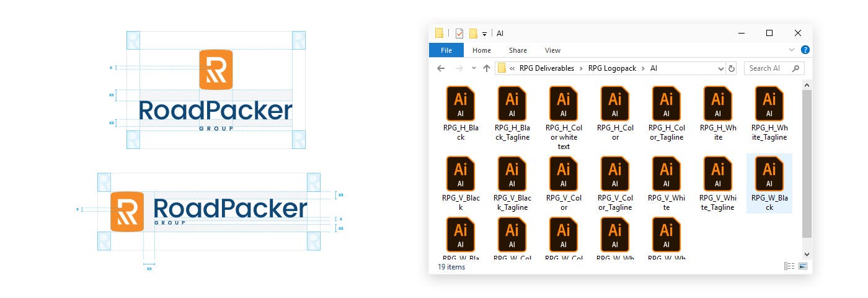Select the RPG_V_Color_Tagline file icon
This screenshot has height=298, width=868.
pyautogui.click(x=615, y=173)
